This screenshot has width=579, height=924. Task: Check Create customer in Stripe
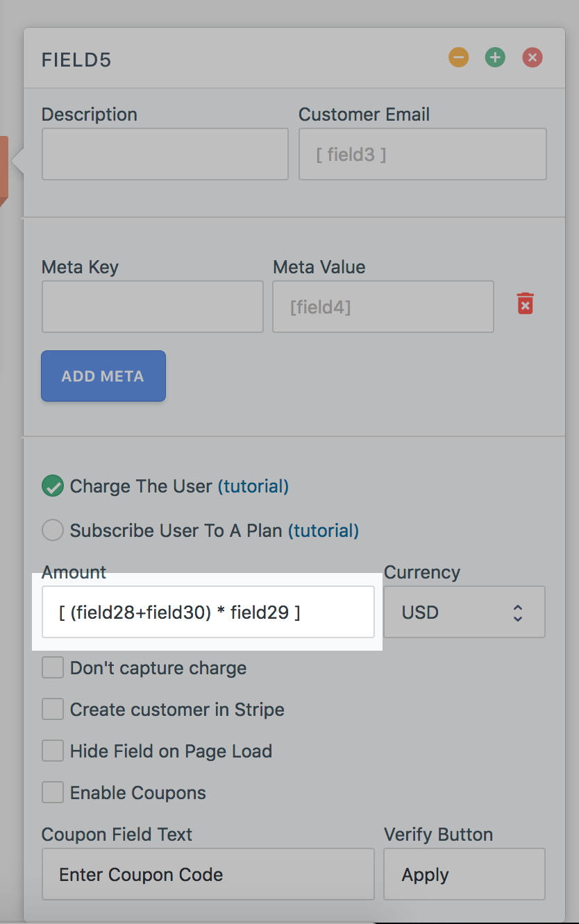53,709
